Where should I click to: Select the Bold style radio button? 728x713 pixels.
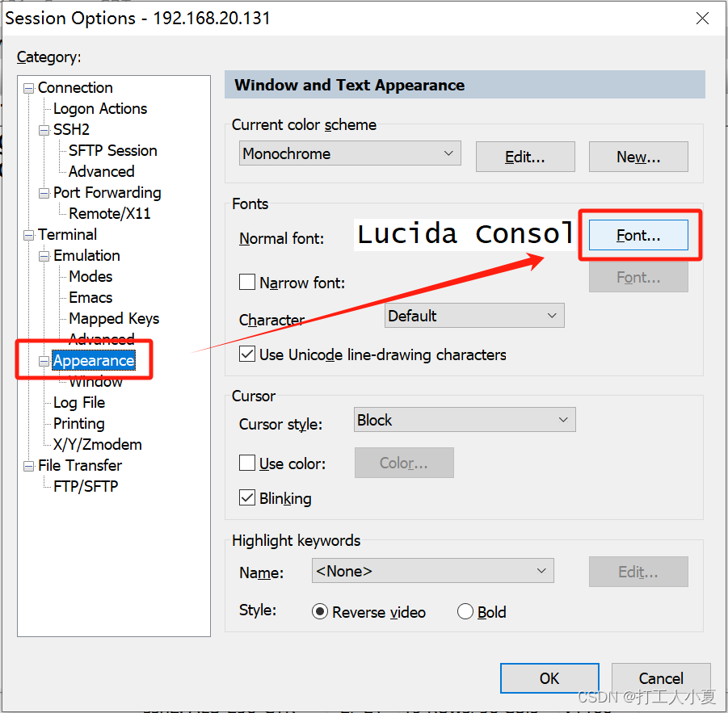[x=465, y=612]
